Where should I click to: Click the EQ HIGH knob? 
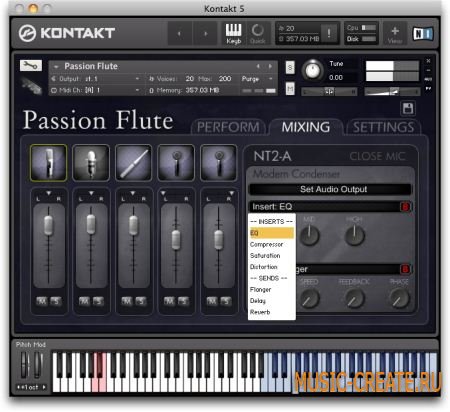[354, 235]
